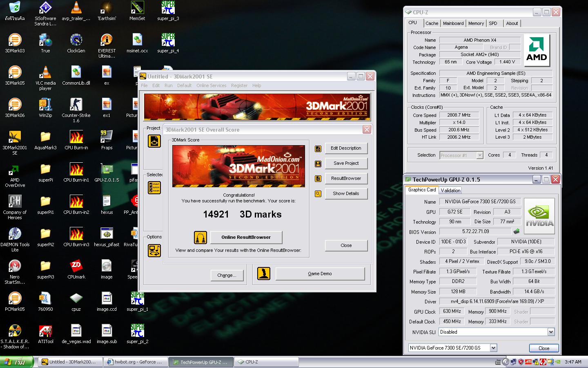Click the AMD logo in CPU-Z
This screenshot has width=588, height=368.
537,50
